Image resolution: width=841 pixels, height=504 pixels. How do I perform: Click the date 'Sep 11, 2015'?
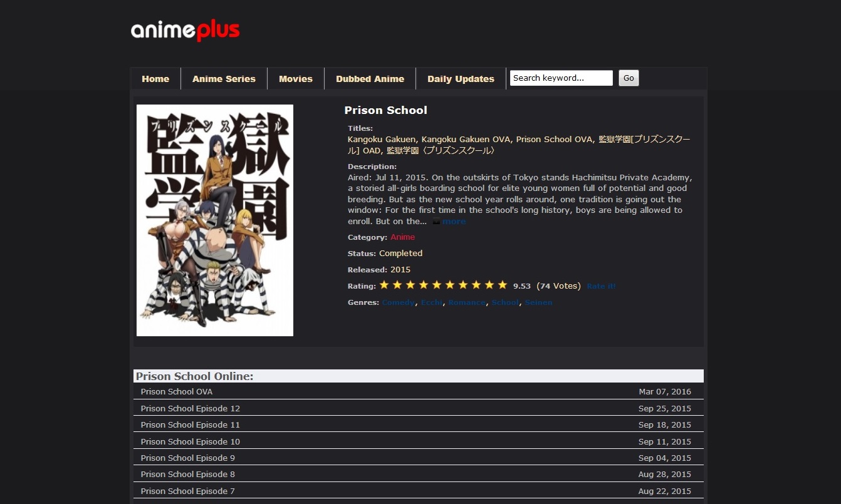665,441
